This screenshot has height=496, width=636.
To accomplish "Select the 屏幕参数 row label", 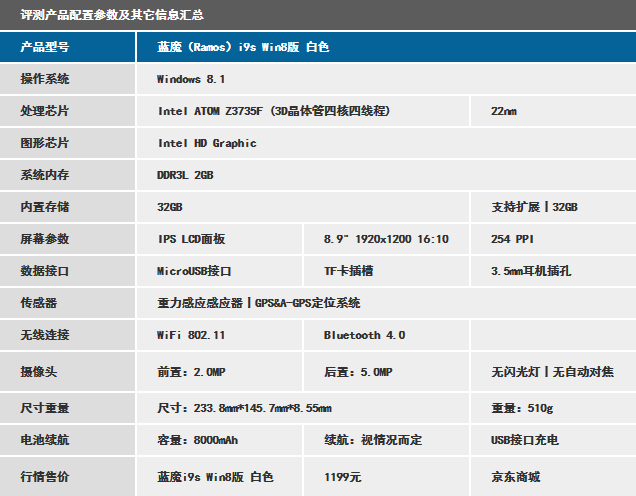I will [67, 239].
